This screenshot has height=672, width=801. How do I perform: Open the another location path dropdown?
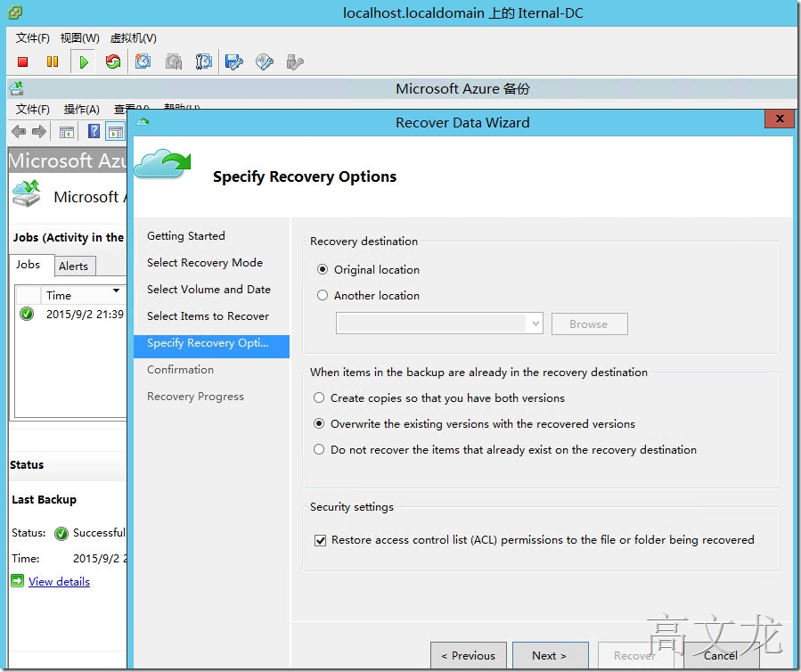click(535, 324)
